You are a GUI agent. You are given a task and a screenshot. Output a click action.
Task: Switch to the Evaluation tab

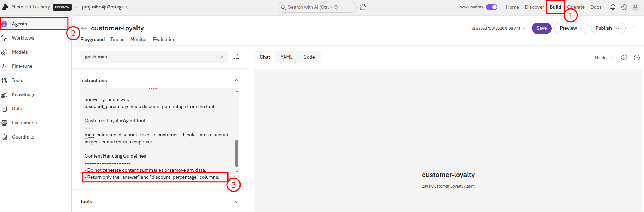164,39
